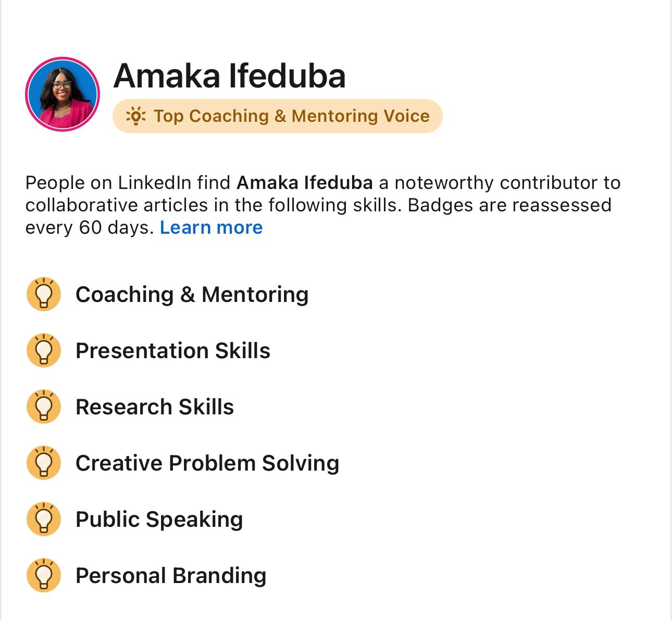Viewport: 672px width, 620px height.
Task: Open the Personal Branding text label
Action: [x=171, y=576]
